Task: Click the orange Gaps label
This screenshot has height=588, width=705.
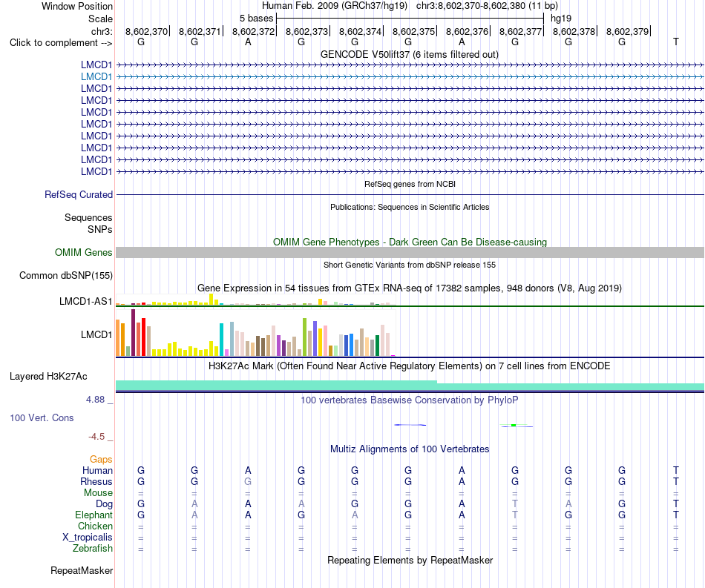Action: [101, 459]
